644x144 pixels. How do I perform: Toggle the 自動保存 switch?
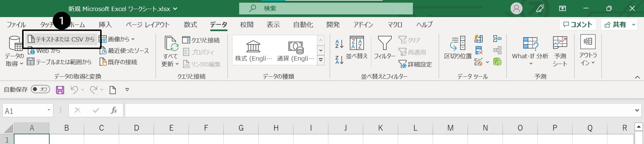coord(40,89)
